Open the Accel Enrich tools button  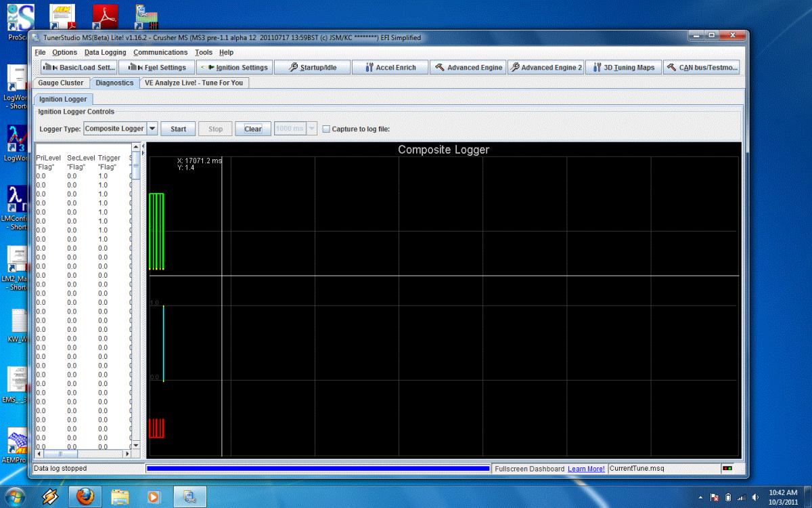click(x=390, y=68)
